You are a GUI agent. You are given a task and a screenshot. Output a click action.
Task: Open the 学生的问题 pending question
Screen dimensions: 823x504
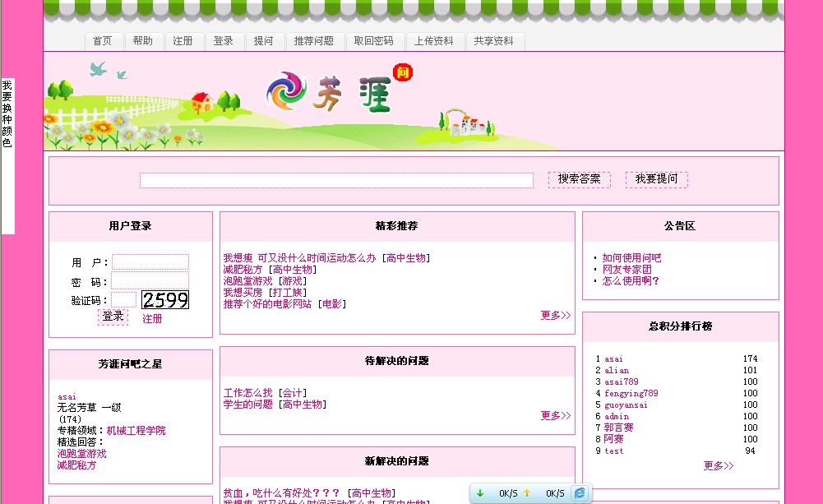click(247, 405)
